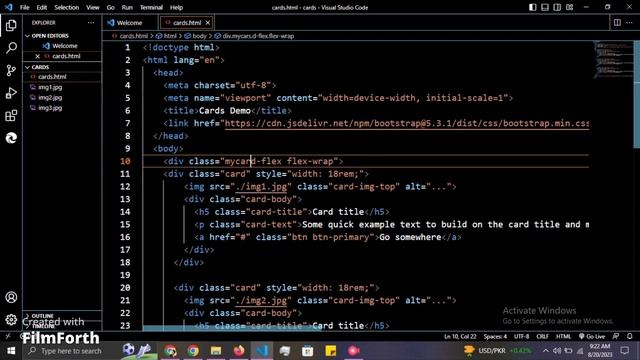This screenshot has height=360, width=640.
Task: Click body breadcrumb segment
Action: [x=199, y=36]
